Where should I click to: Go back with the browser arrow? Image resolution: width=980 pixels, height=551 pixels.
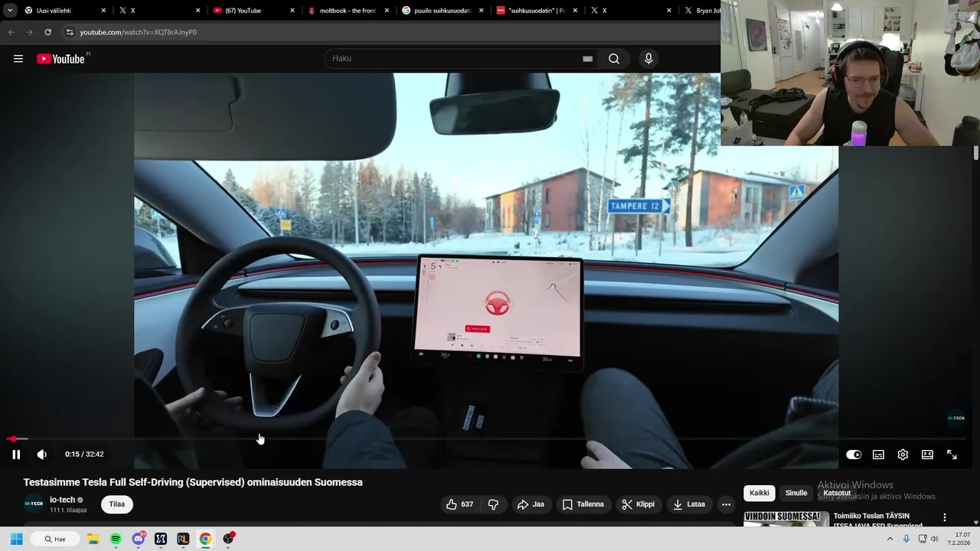click(11, 32)
